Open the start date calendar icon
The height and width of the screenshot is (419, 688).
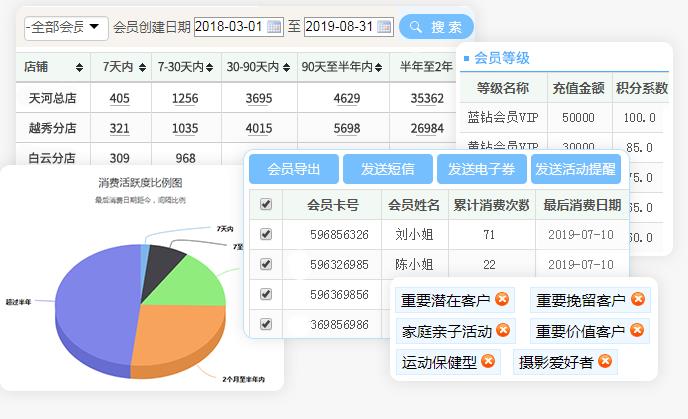pos(274,27)
